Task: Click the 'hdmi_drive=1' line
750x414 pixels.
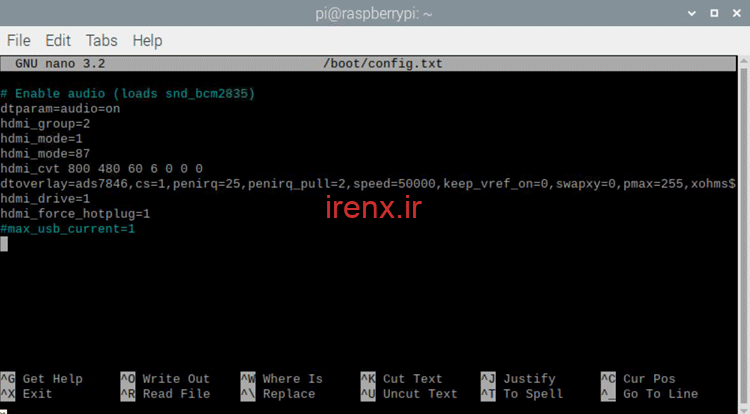Action: (45, 199)
